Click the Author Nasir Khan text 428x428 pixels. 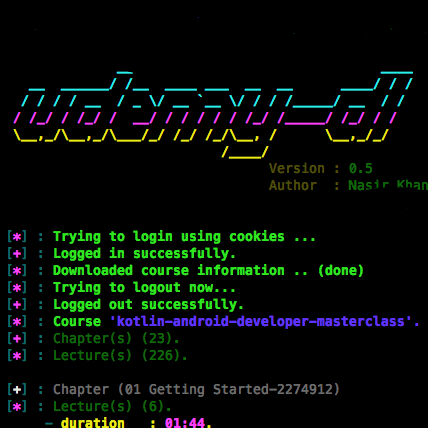[348, 185]
